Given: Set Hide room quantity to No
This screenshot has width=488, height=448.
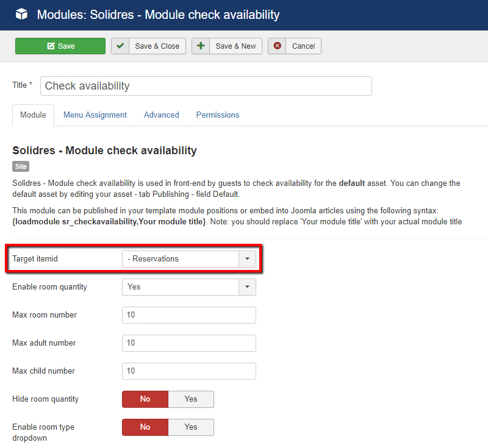Looking at the screenshot, I should [145, 399].
